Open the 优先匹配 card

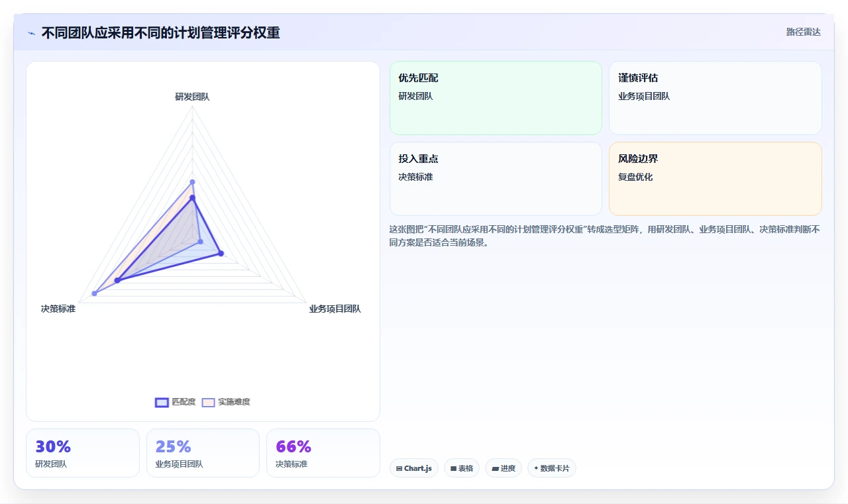pos(496,98)
